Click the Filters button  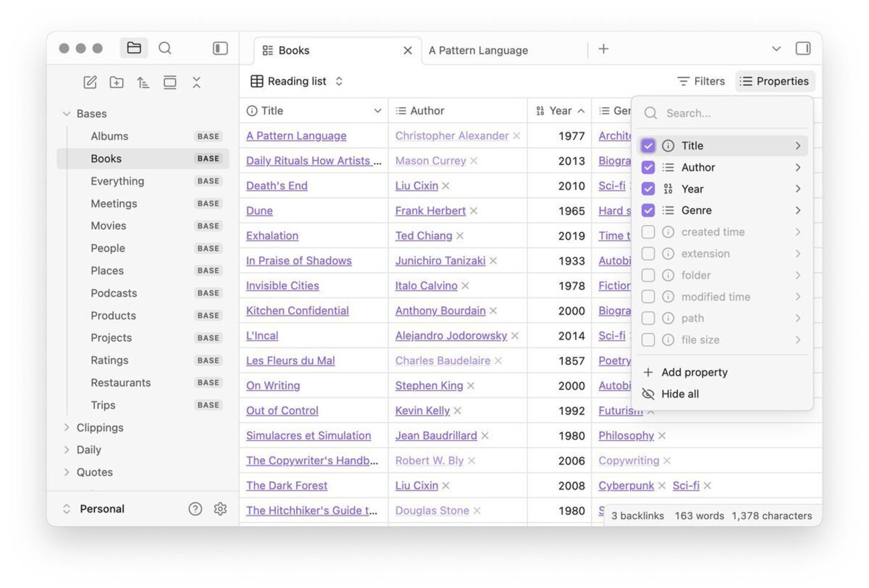[701, 82]
